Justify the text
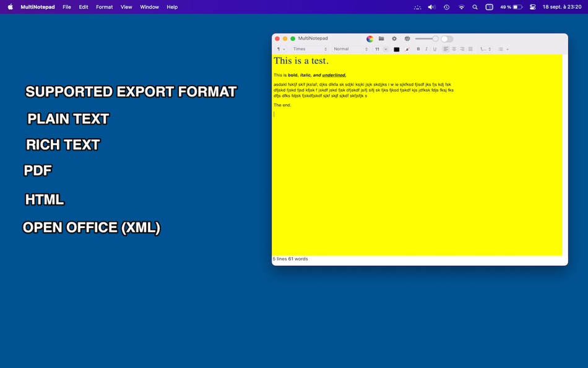 pos(470,49)
